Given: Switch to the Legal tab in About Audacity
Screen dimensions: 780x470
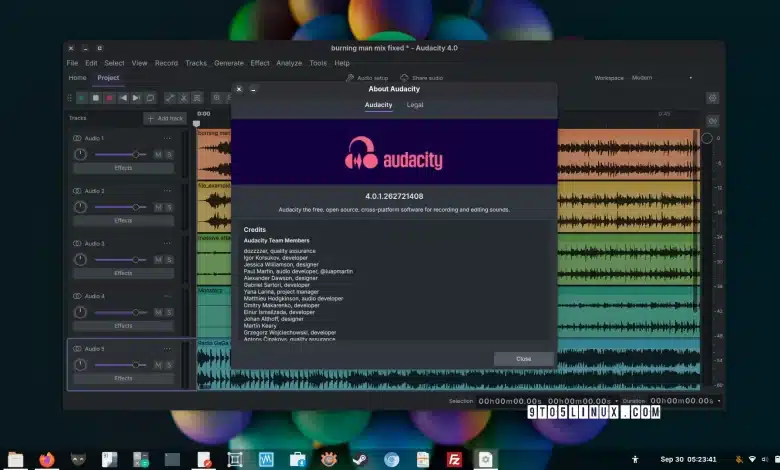Looking at the screenshot, I should pos(415,105).
